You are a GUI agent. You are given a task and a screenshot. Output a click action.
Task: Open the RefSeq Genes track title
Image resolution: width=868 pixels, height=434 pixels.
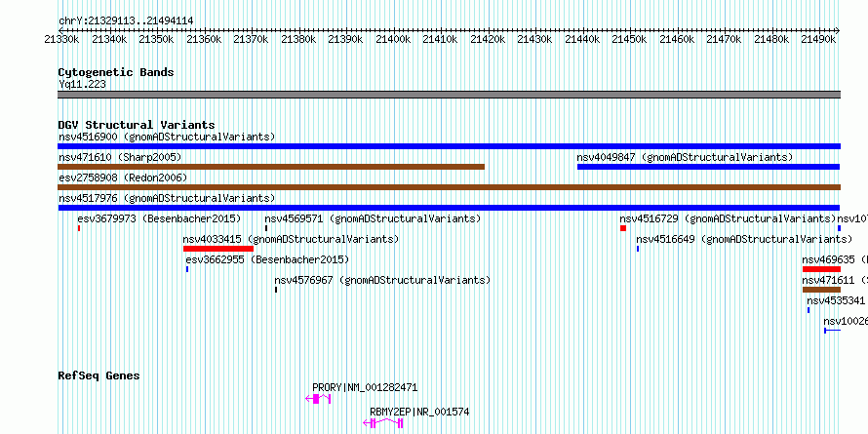coord(99,375)
